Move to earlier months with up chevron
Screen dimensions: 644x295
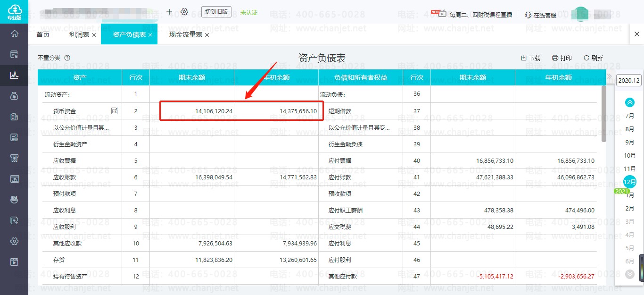pyautogui.click(x=630, y=102)
